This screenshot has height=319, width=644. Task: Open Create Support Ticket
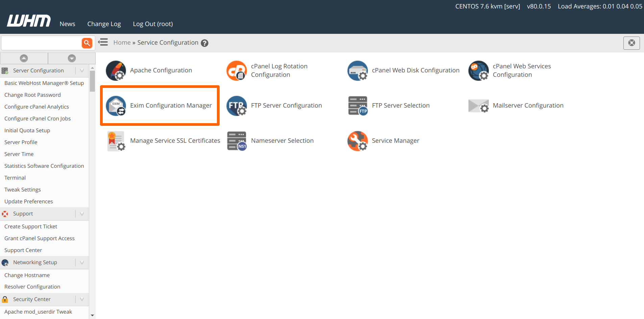coord(31,227)
